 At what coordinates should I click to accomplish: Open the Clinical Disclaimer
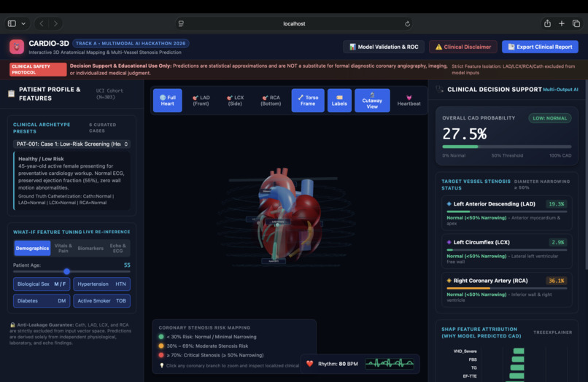coord(463,47)
